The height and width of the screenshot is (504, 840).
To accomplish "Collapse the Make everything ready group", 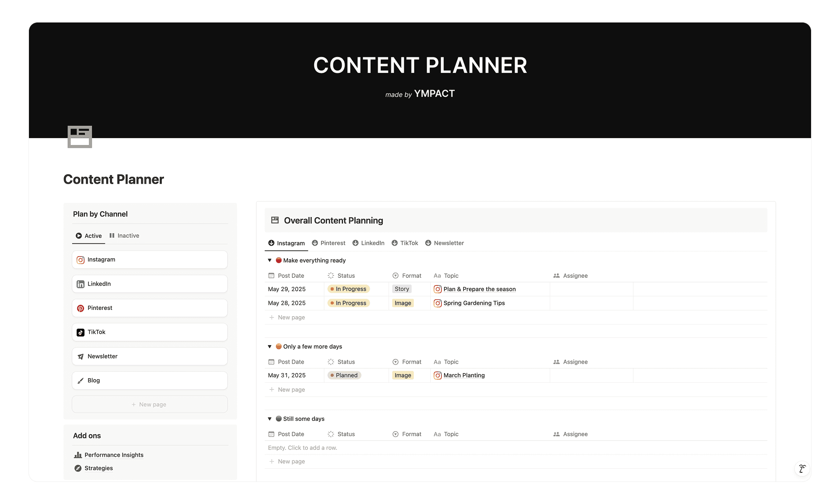I will click(270, 260).
